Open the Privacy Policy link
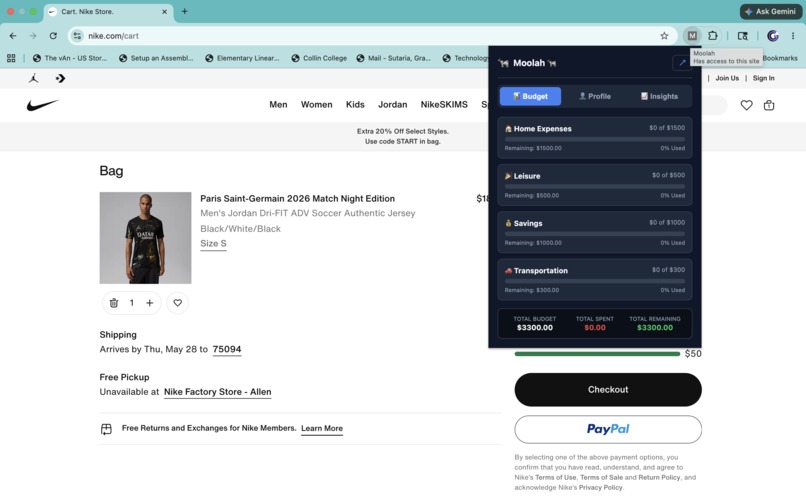 [x=600, y=488]
